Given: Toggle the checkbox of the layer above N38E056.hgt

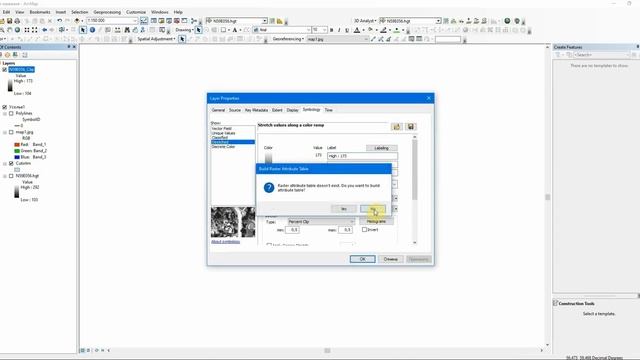Looking at the screenshot, I should pos(11,163).
